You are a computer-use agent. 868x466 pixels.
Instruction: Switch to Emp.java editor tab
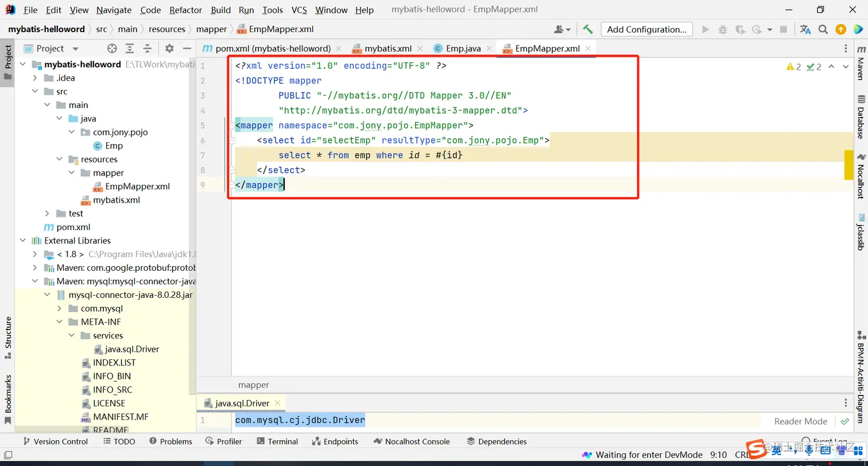pyautogui.click(x=463, y=49)
